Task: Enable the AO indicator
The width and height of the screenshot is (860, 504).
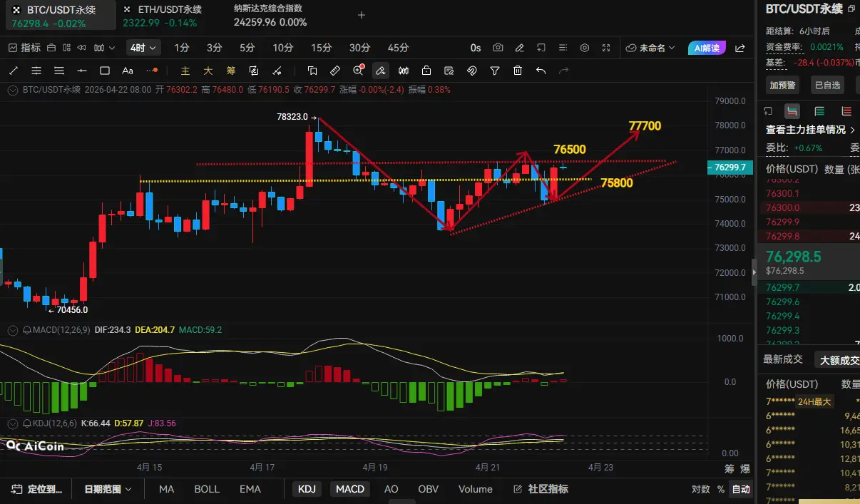Action: point(391,489)
